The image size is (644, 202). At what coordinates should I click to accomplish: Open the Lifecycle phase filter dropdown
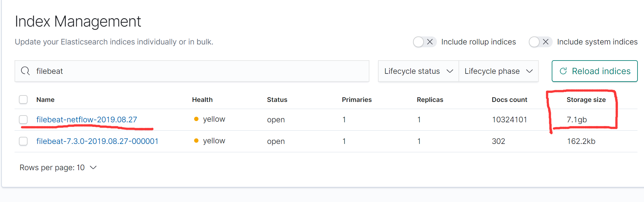tap(498, 71)
